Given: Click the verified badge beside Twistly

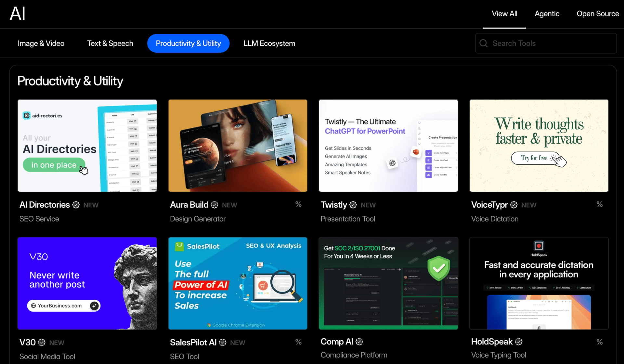Looking at the screenshot, I should (x=353, y=205).
